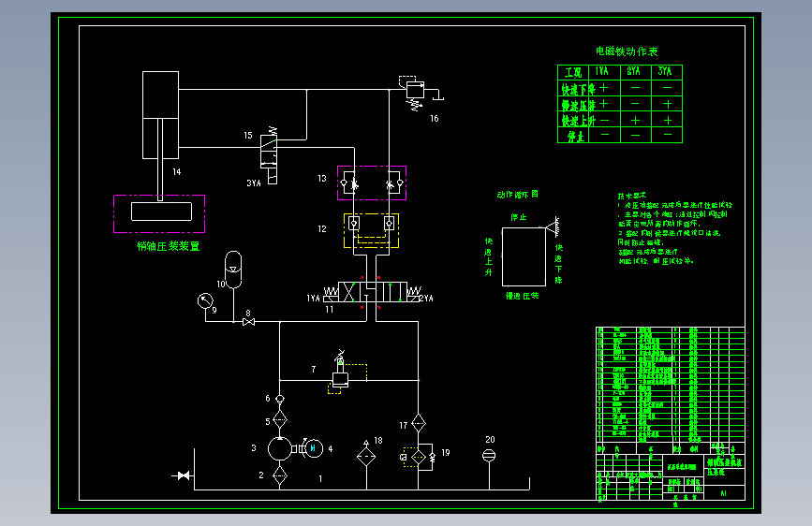Screen dimensions: 812x526
Task: Select the shut-off valve symbol numbered 8
Action: [x=248, y=322]
